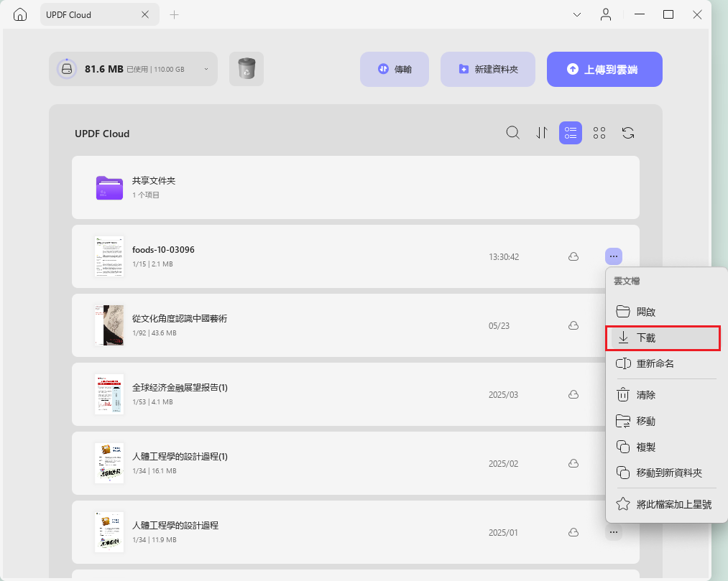Toggle the more options button for foods-10-03096
This screenshot has height=581, width=728.
pyautogui.click(x=613, y=256)
